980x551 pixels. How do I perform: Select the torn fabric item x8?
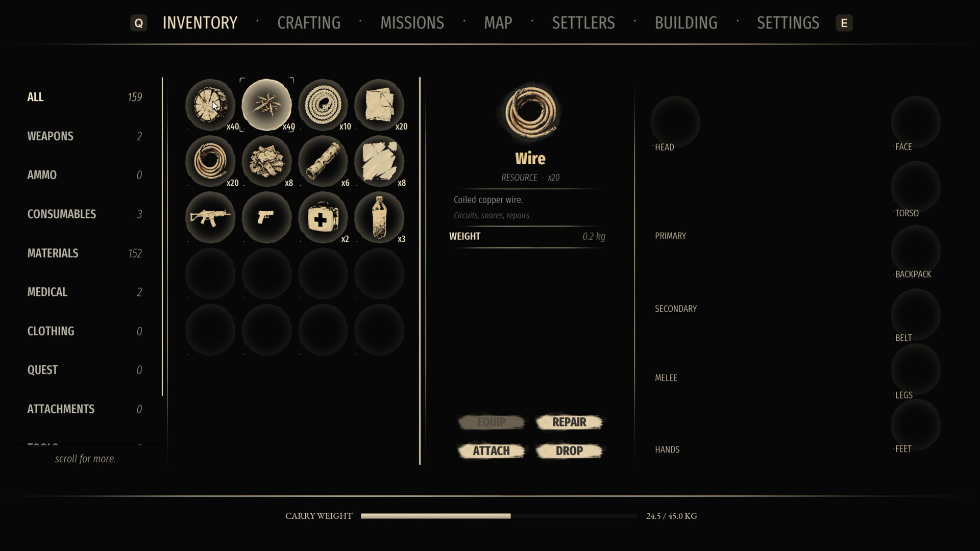coord(379,161)
